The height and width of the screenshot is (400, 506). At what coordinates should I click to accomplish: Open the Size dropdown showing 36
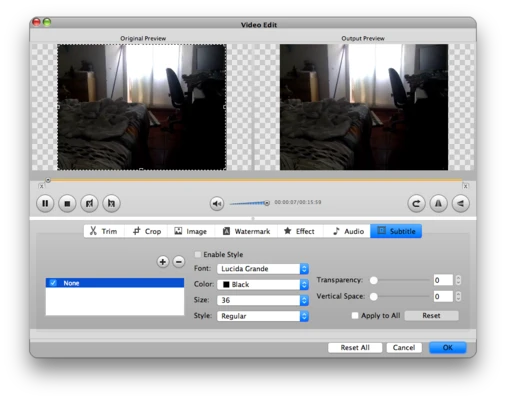pyautogui.click(x=263, y=300)
